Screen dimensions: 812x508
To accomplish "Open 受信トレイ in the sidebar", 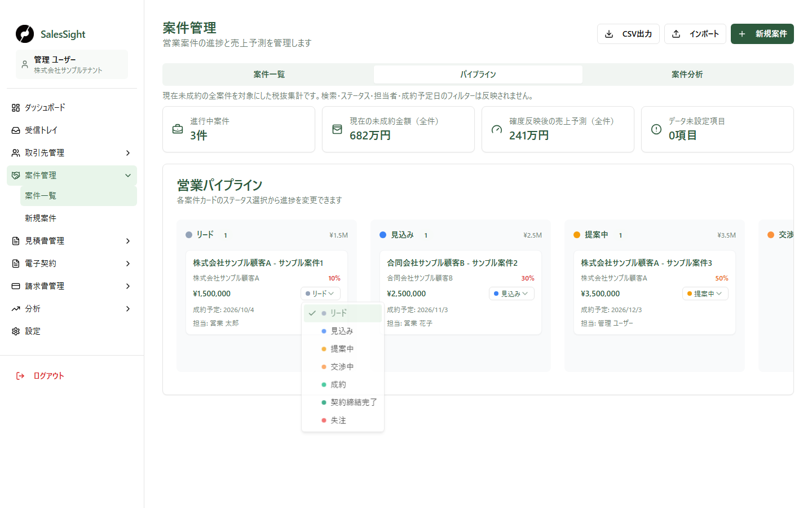I will pyautogui.click(x=72, y=130).
